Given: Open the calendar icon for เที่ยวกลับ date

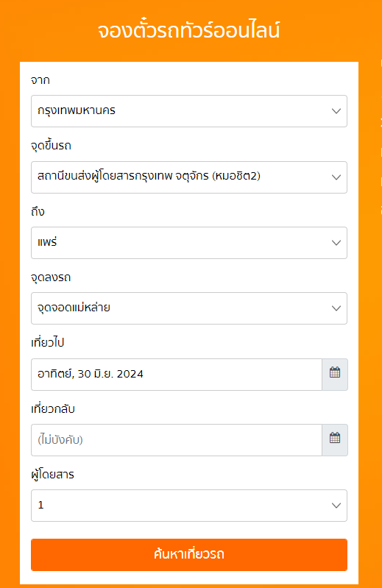Looking at the screenshot, I should [x=335, y=439].
